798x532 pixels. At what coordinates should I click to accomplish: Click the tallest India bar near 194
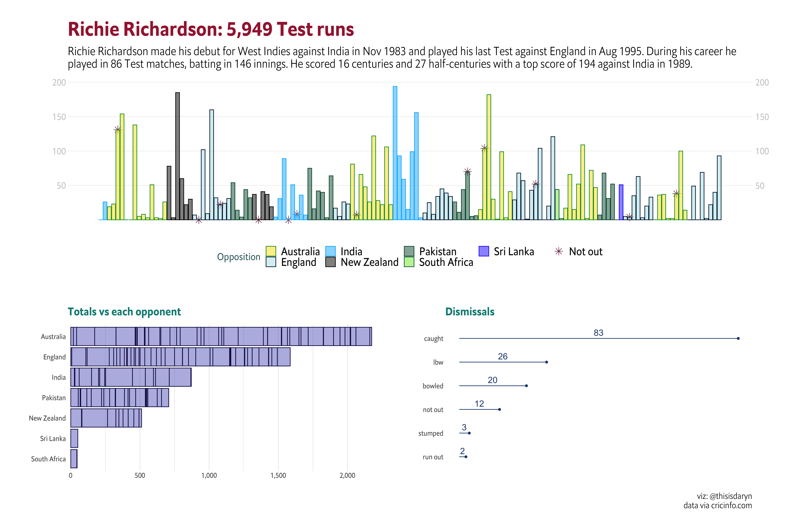(395, 153)
